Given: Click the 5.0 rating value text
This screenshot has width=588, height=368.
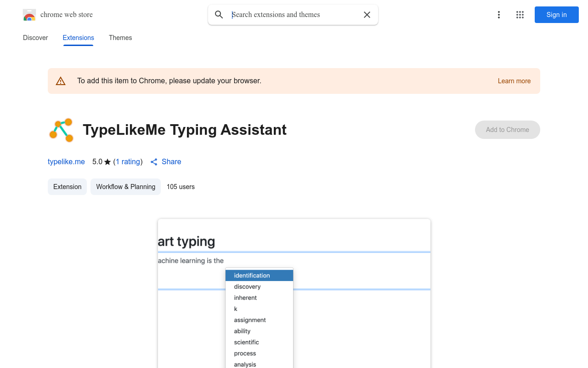Looking at the screenshot, I should [97, 162].
